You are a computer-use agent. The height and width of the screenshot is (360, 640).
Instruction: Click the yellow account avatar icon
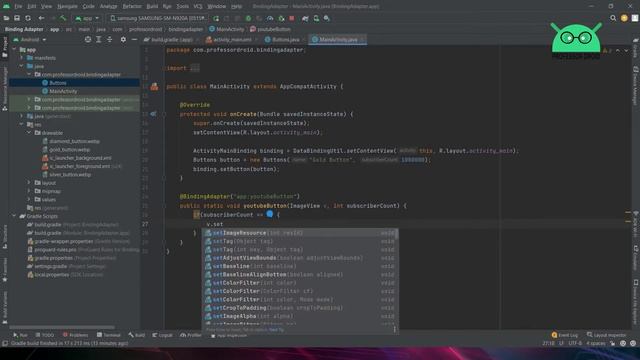coord(624,18)
